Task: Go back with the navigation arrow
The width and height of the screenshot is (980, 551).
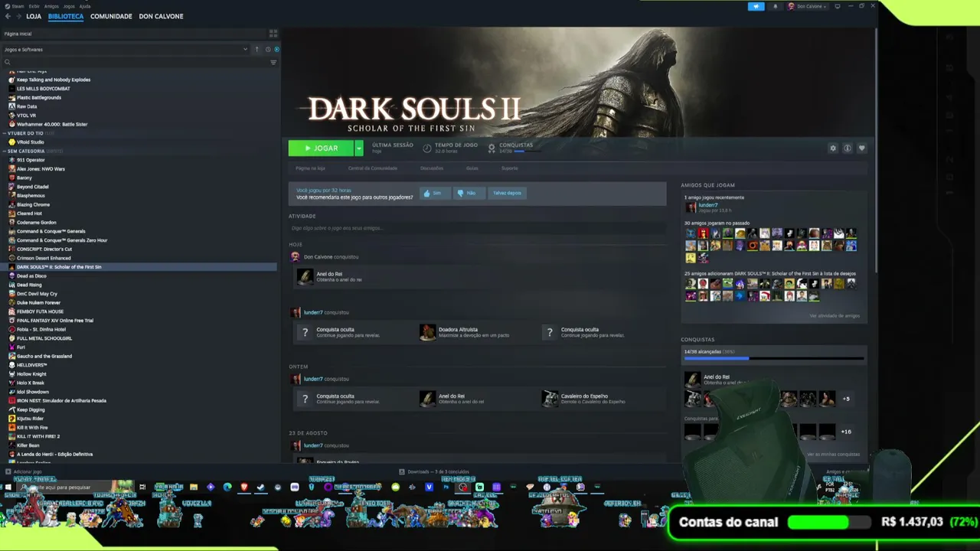Action: pyautogui.click(x=8, y=16)
